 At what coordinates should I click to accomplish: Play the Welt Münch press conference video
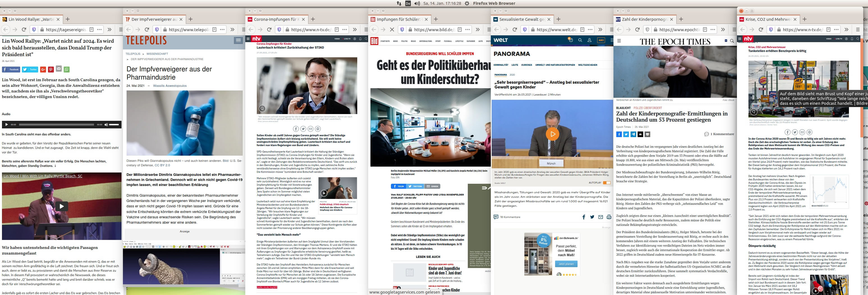(x=552, y=134)
